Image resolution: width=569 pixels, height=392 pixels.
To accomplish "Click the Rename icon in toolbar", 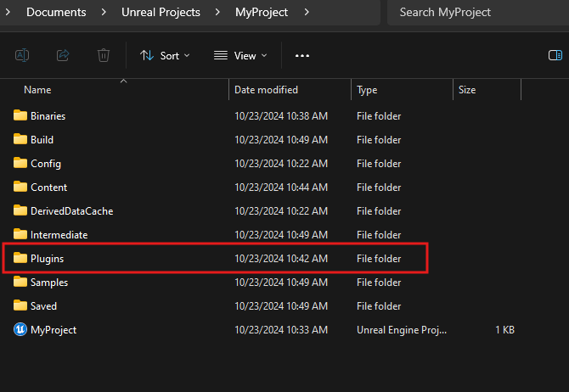I will [x=22, y=55].
